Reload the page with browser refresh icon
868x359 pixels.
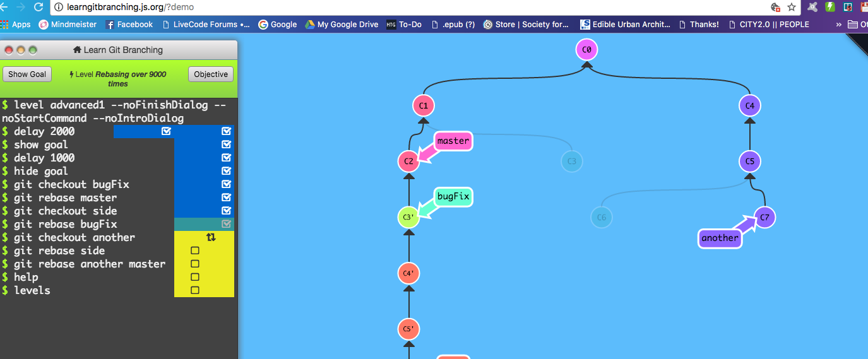point(39,7)
